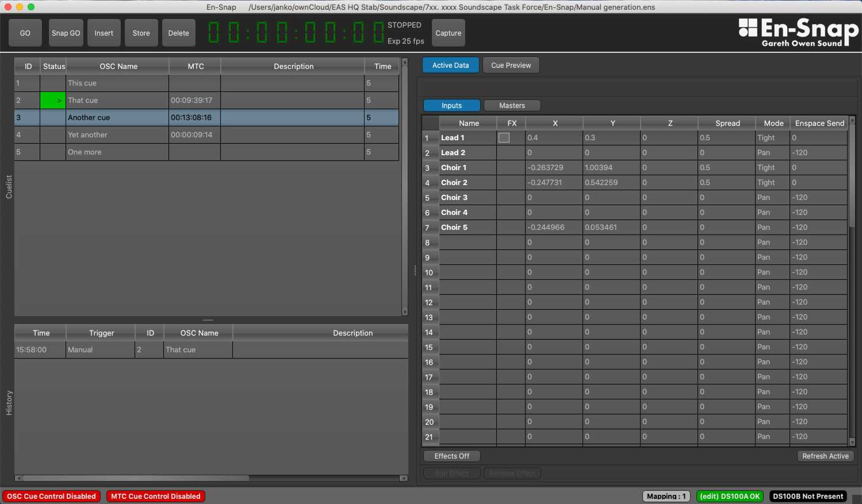The height and width of the screenshot is (504, 862).
Task: Toggle the FX checkbox for Lead 1
Action: point(504,137)
